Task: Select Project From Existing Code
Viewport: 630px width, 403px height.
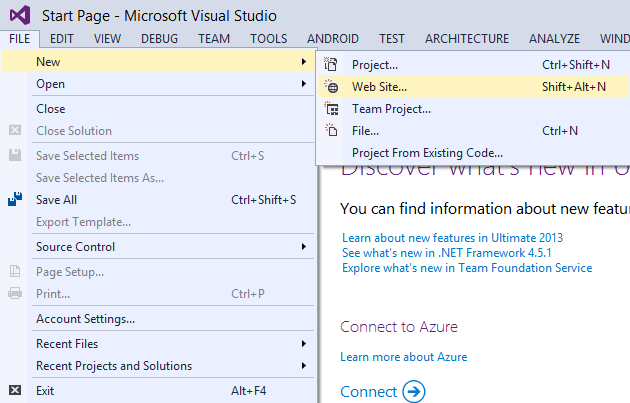Action: pyautogui.click(x=427, y=153)
